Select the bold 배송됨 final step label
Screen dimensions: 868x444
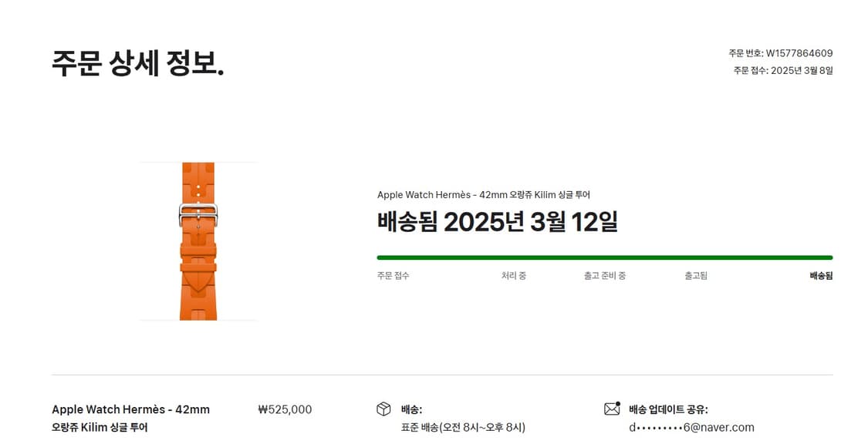(x=820, y=276)
